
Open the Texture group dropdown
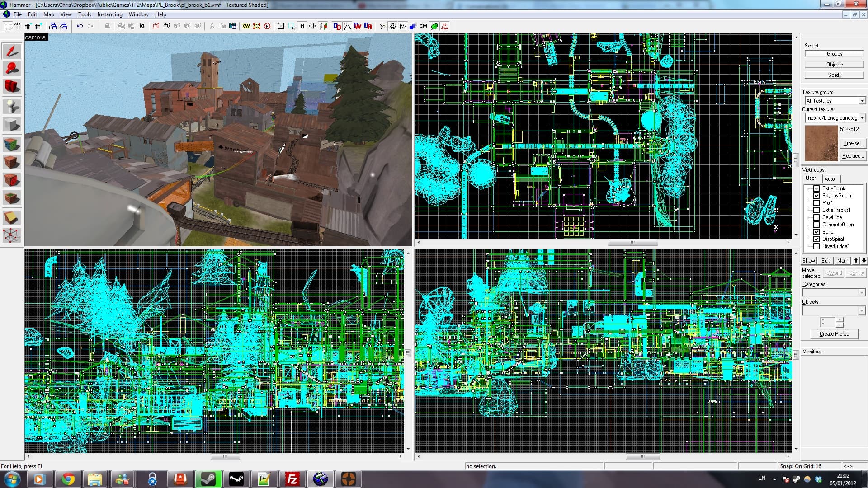pos(862,101)
